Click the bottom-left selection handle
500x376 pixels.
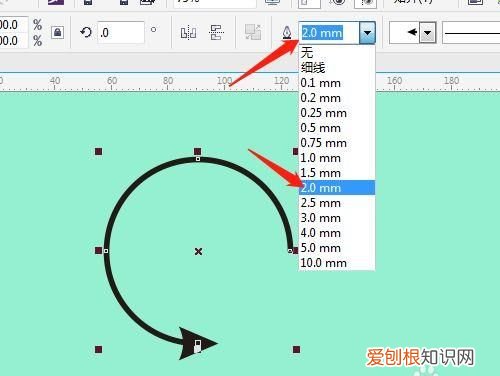(98, 349)
